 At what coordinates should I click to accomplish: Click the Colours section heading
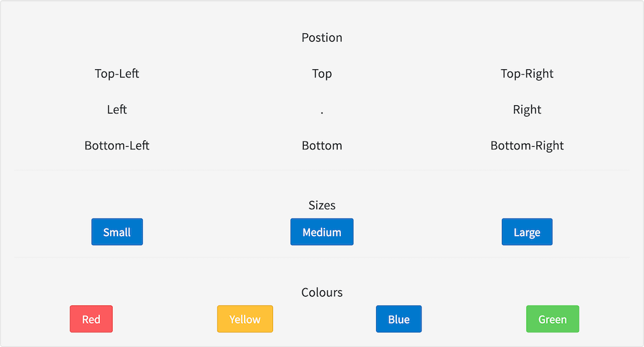click(x=322, y=292)
